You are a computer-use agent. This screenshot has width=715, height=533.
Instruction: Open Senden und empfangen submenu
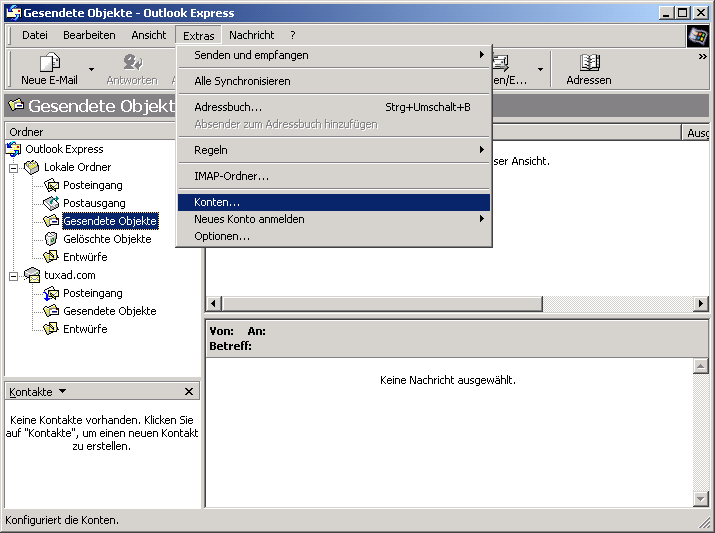pos(334,55)
